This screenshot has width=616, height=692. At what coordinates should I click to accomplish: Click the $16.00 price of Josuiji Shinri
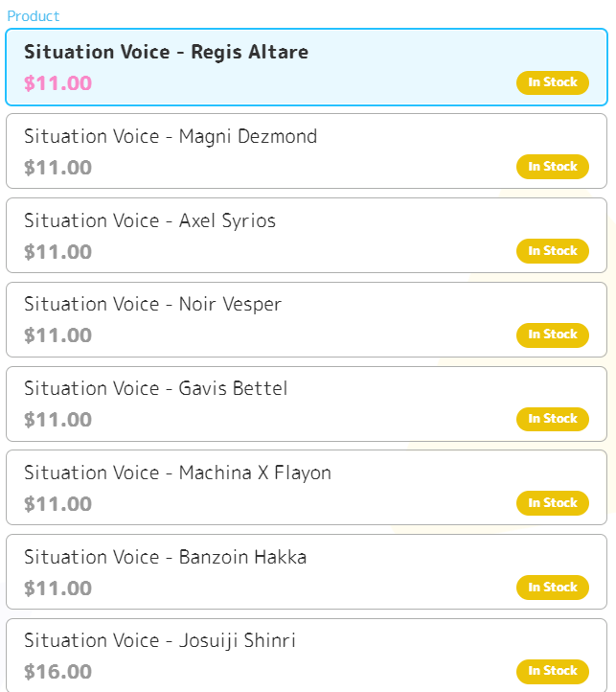tap(57, 672)
